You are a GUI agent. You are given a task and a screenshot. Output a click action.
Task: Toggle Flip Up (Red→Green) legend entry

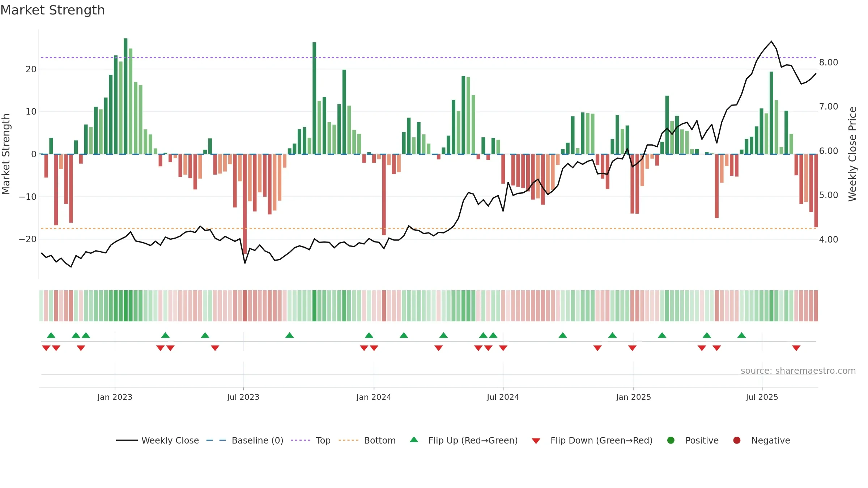point(464,440)
